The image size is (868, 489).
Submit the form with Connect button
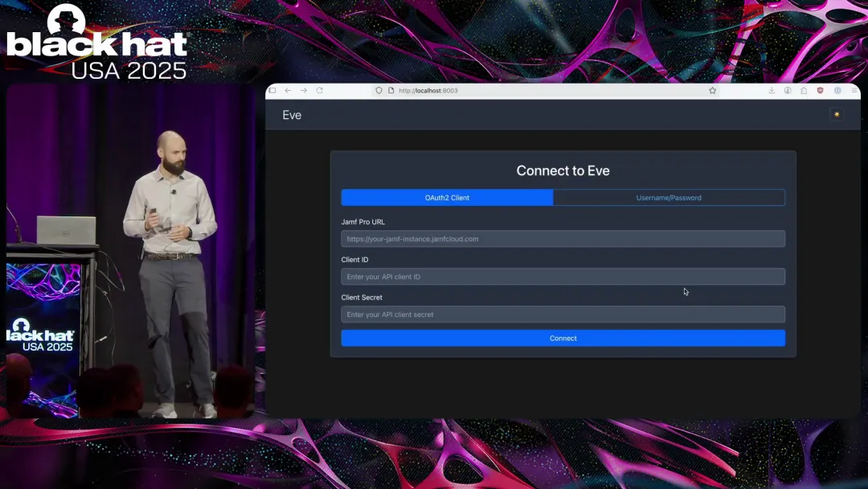(563, 338)
